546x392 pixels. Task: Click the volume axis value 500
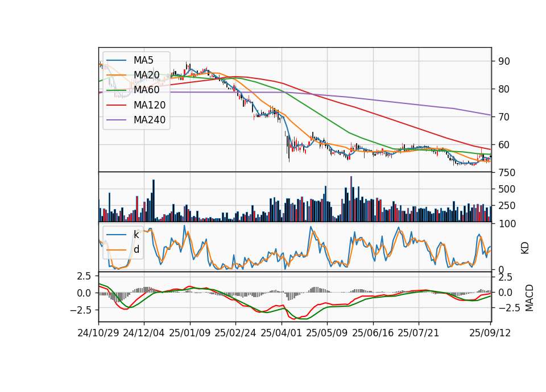507,189
